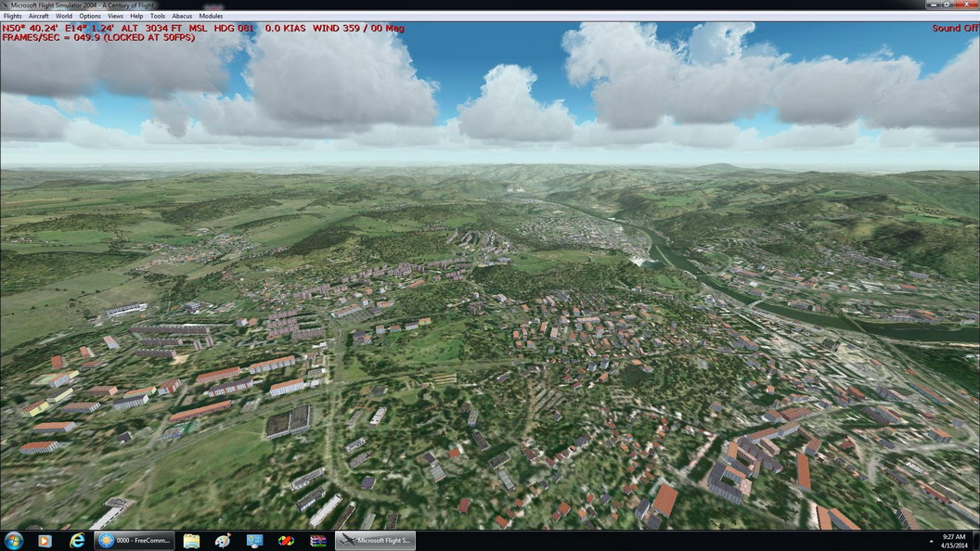Open the Flights menu
This screenshot has height=551, width=980.
tap(12, 17)
